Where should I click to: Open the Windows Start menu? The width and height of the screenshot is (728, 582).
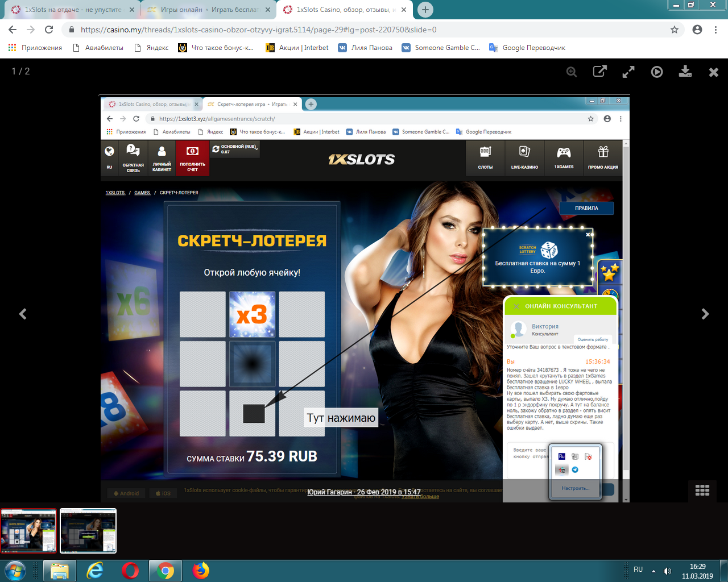pyautogui.click(x=15, y=571)
